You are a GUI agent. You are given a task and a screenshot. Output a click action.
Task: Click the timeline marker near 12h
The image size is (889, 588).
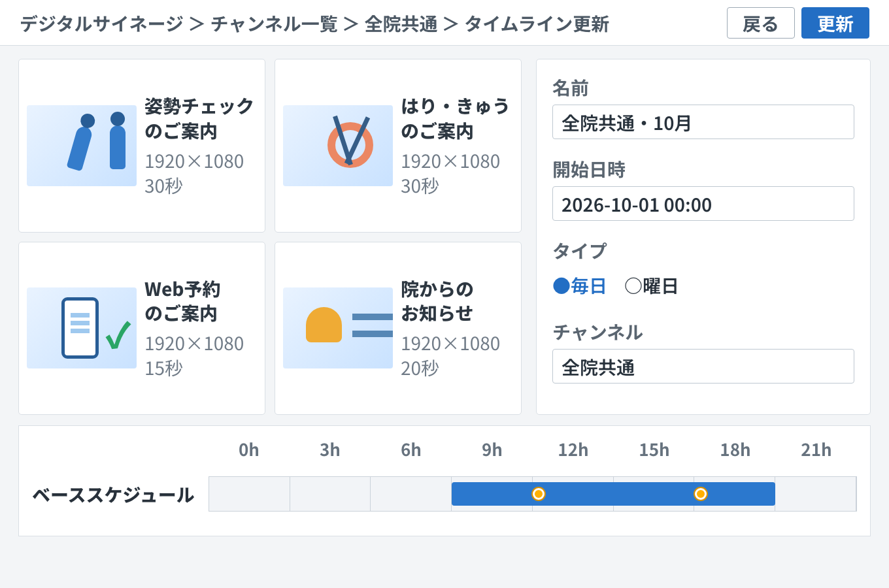[x=539, y=494]
